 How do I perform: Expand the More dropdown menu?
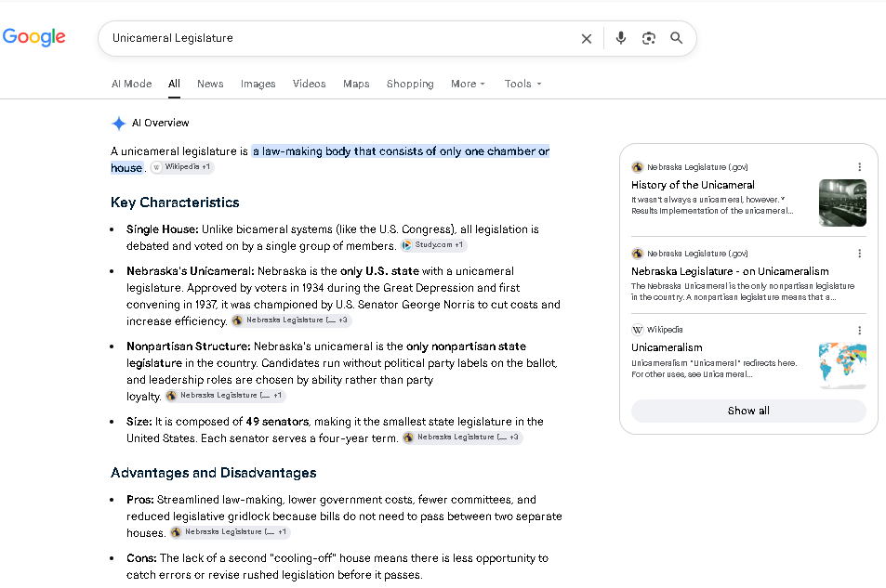[x=468, y=84]
